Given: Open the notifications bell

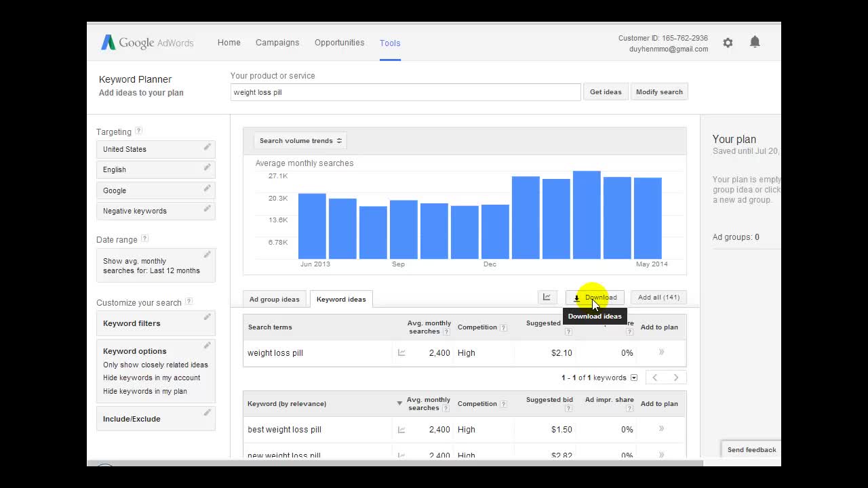Looking at the screenshot, I should [x=755, y=42].
